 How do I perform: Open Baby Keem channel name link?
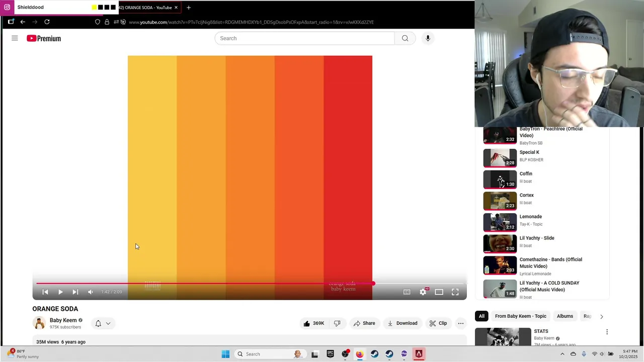point(63,320)
